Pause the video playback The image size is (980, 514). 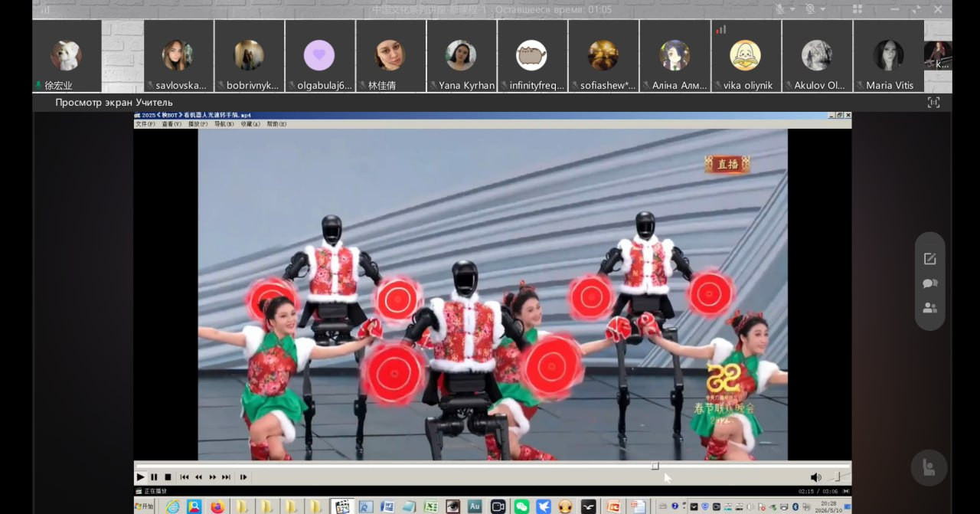[x=154, y=477]
